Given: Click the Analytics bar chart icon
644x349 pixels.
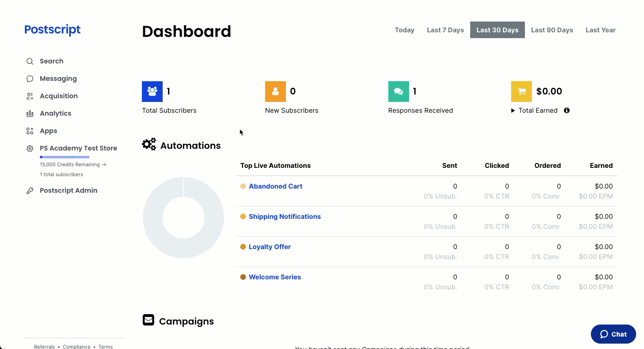Looking at the screenshot, I should [30, 114].
